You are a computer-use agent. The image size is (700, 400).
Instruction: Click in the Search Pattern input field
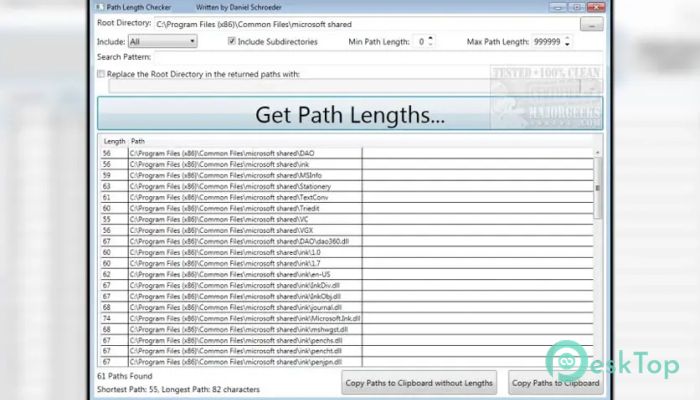[x=379, y=57]
